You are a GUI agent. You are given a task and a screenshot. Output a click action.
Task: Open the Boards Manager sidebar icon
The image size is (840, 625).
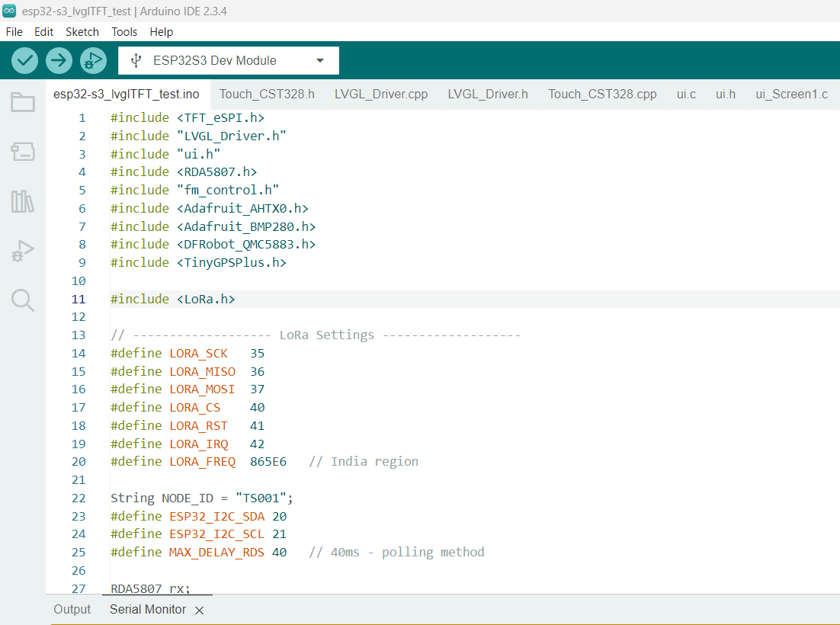(x=23, y=152)
